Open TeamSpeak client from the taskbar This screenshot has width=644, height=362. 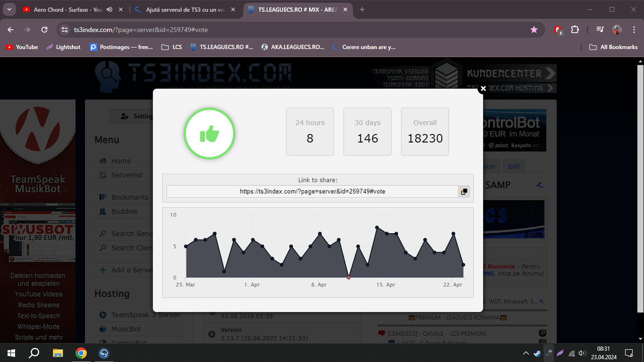pyautogui.click(x=104, y=352)
